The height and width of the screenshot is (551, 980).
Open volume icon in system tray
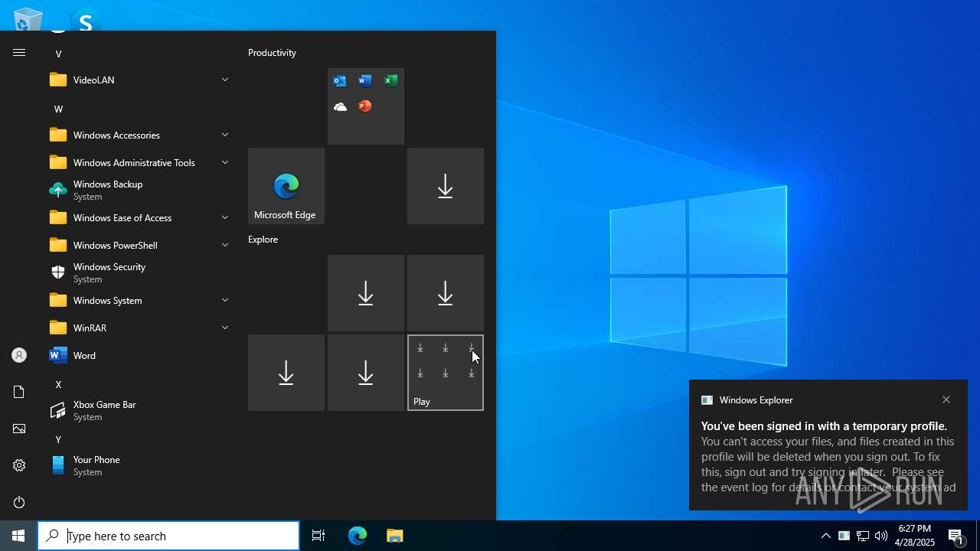tap(881, 536)
